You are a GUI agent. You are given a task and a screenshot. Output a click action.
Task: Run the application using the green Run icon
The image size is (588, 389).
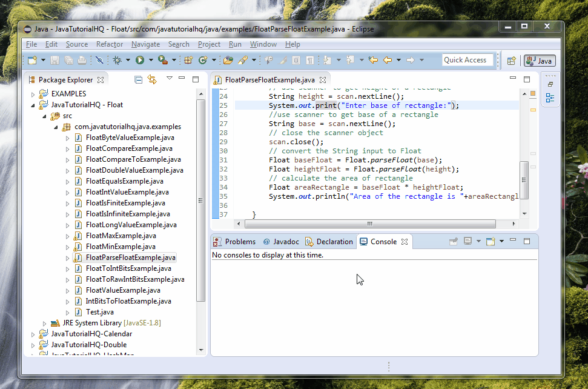coord(140,60)
